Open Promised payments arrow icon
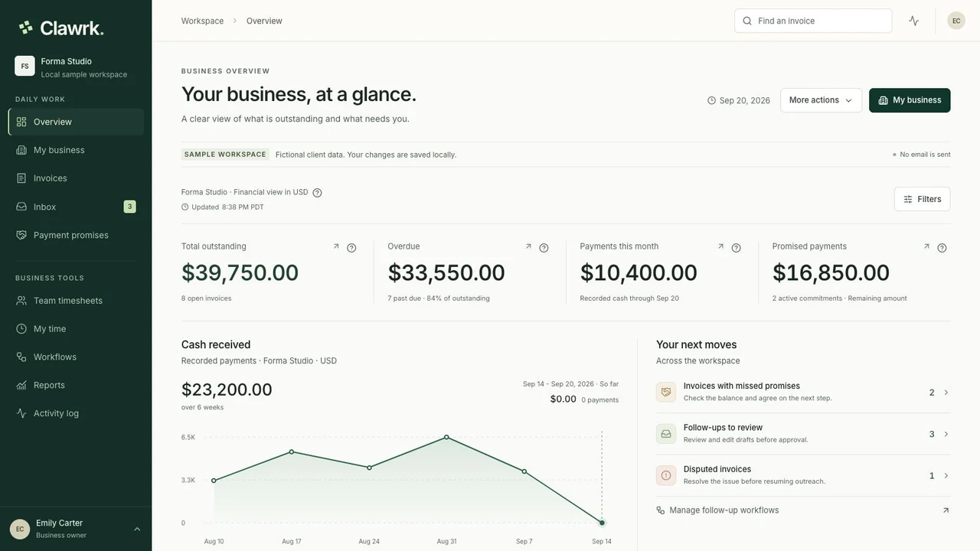The width and height of the screenshot is (980, 551). coord(926,246)
